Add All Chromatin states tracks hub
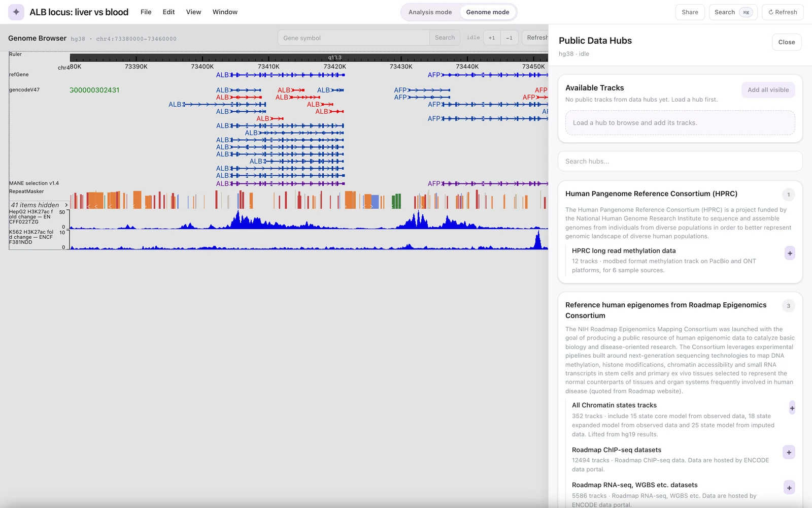Image resolution: width=812 pixels, height=508 pixels. coord(792,408)
